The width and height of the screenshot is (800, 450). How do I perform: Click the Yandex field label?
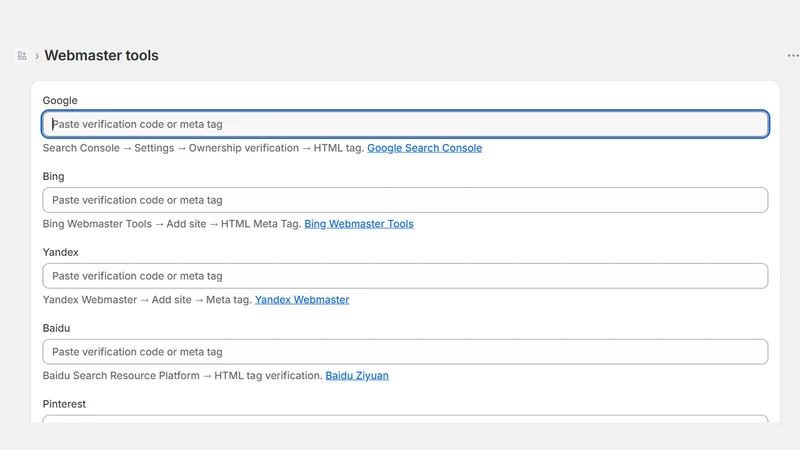[61, 252]
